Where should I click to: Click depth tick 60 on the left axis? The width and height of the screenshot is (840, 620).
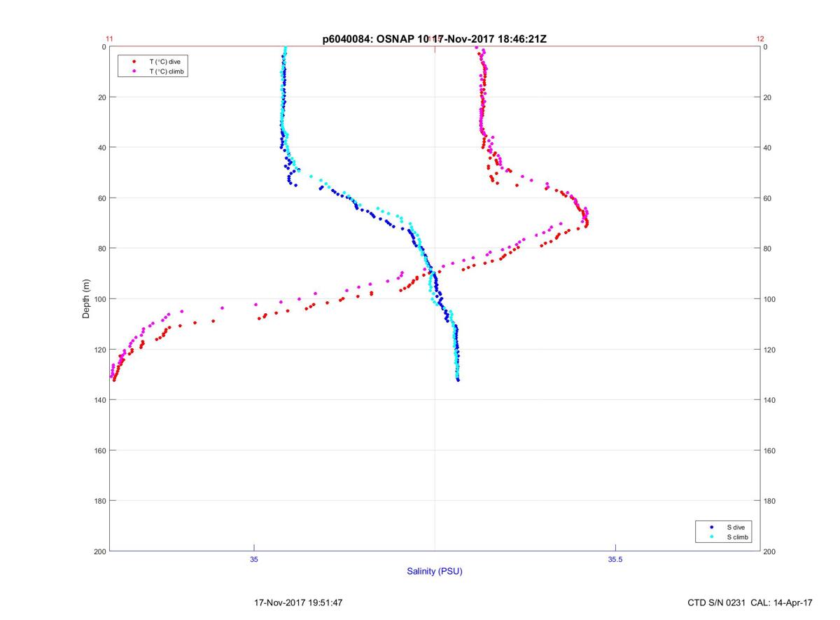(101, 198)
